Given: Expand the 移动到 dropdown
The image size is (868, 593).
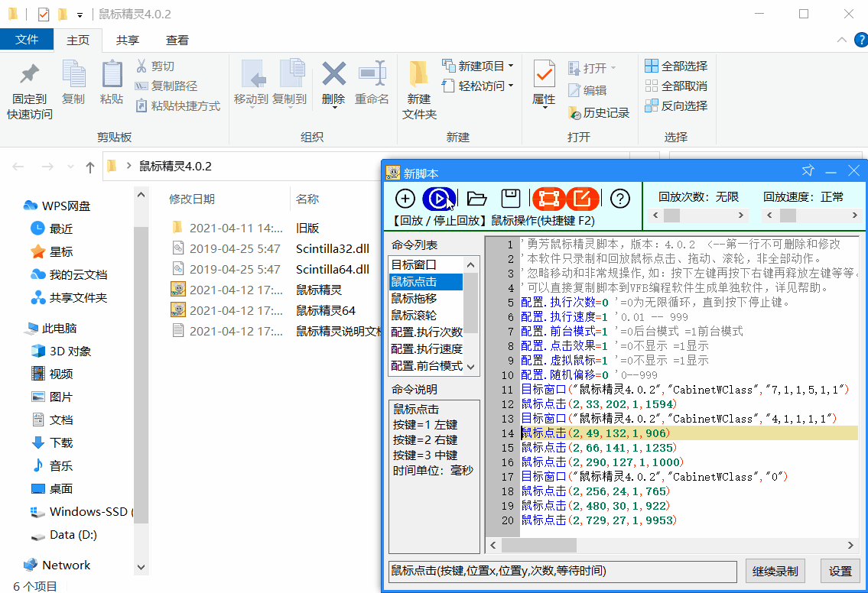Looking at the screenshot, I should pos(251,106).
